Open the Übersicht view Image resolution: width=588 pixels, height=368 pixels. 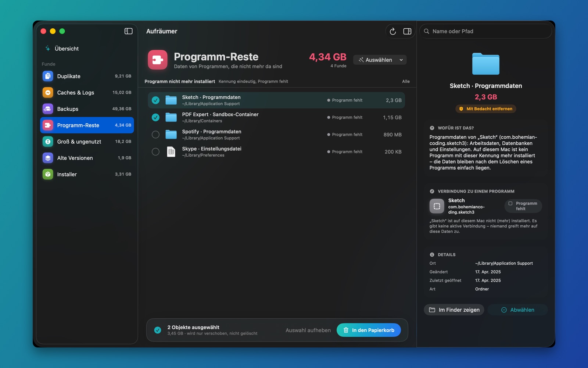87,49
